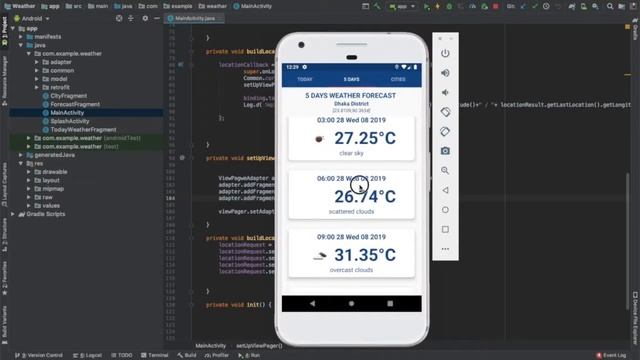Open the Logcat tool window tab
Image resolution: width=640 pixels, height=360 pixels.
tap(88, 355)
